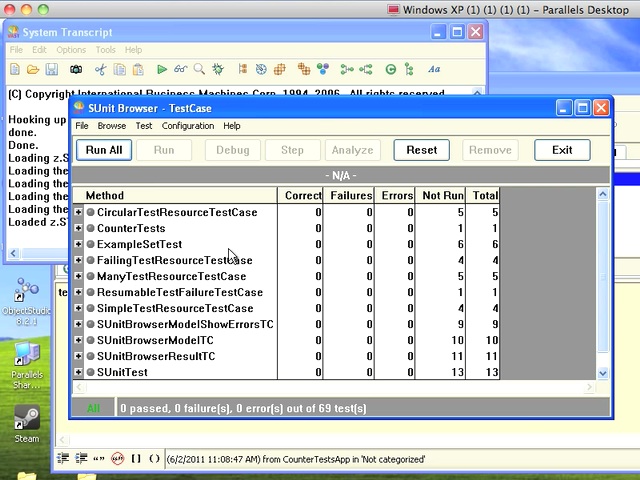
Task: Click New file icon in System Transcript toolbar
Action: (15, 69)
